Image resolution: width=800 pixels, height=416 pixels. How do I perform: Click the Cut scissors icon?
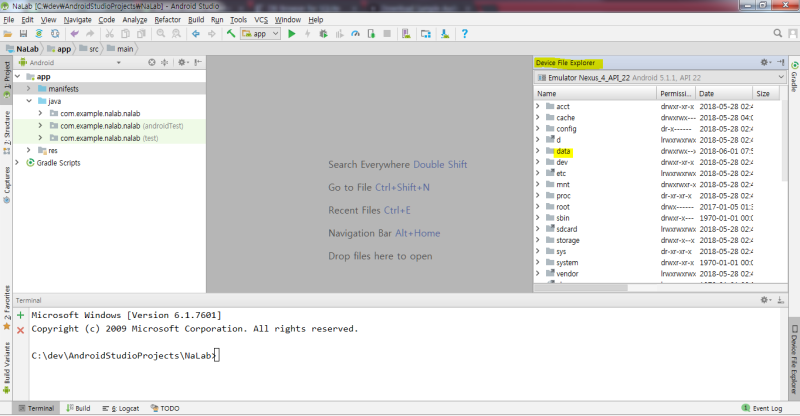(x=109, y=34)
